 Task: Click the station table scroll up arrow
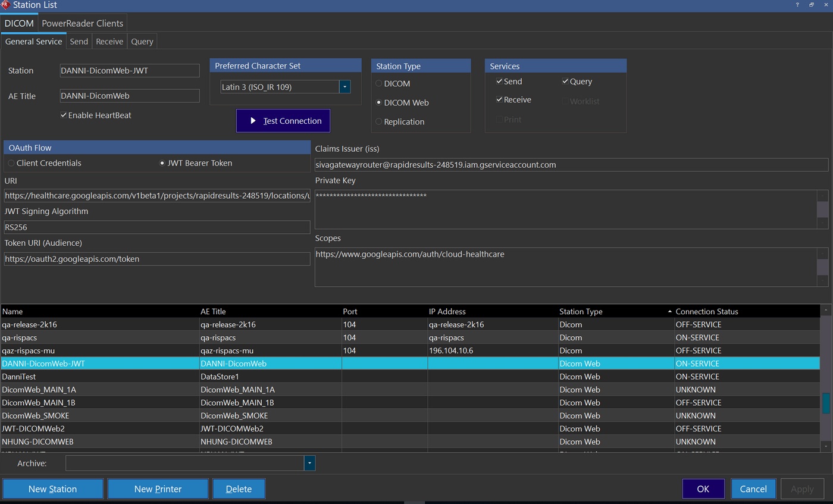[x=826, y=311]
